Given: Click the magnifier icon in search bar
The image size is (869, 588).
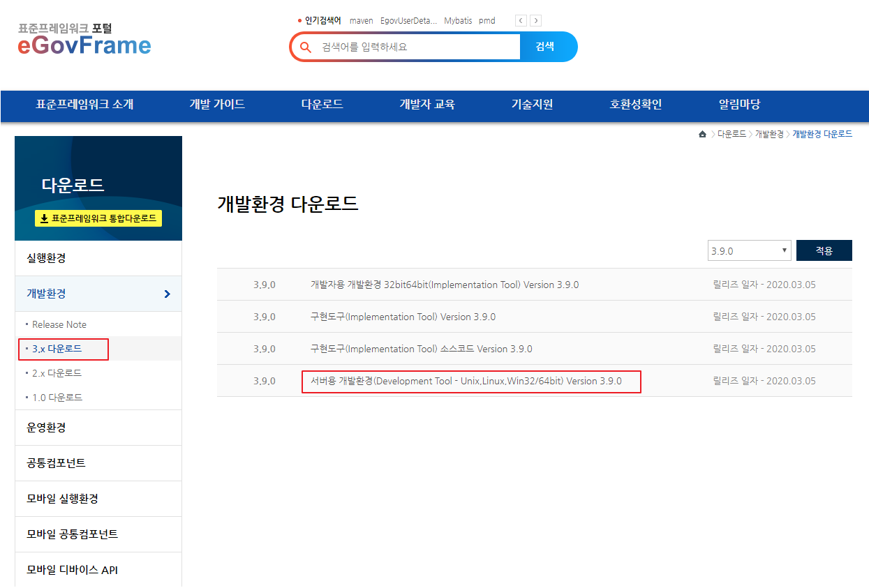Looking at the screenshot, I should [x=305, y=47].
